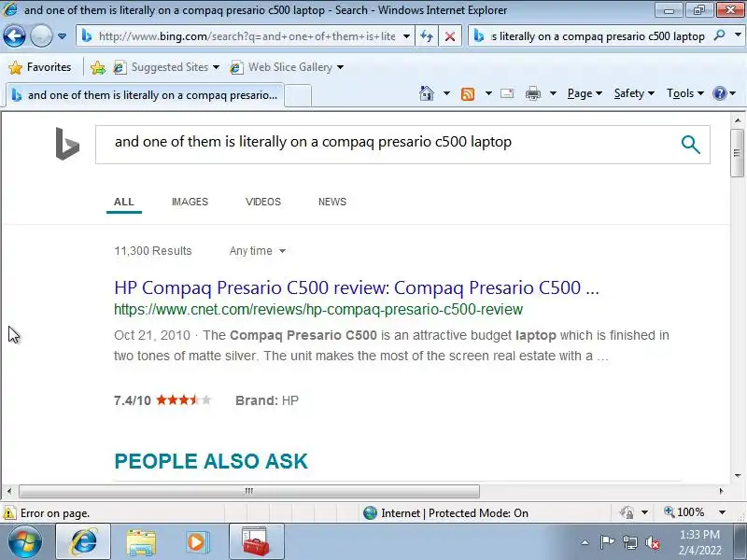The height and width of the screenshot is (560, 747).
Task: Expand the Home button dropdown arrow
Action: pos(446,93)
